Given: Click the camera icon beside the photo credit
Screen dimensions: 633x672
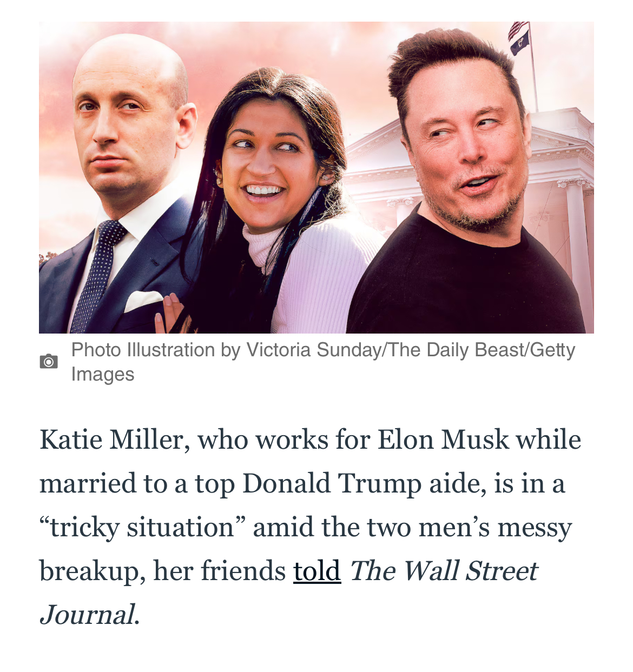Looking at the screenshot, I should (49, 361).
